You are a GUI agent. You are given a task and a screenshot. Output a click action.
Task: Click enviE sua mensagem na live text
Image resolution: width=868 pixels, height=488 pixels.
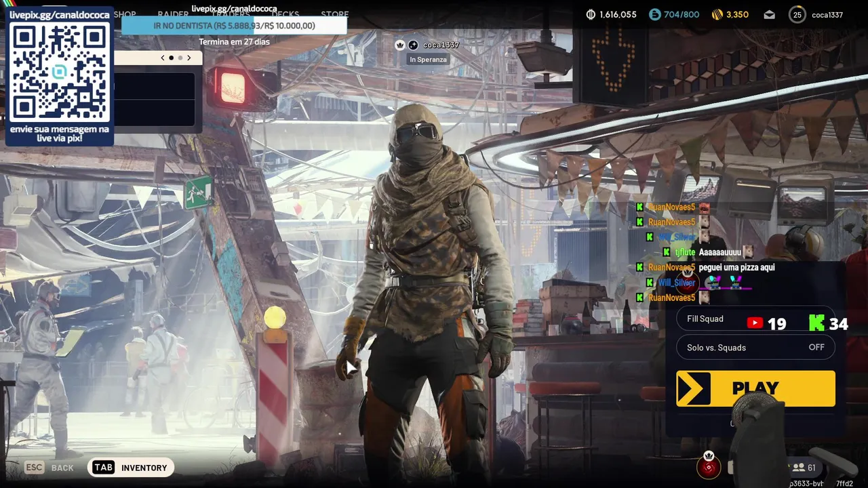coord(60,134)
